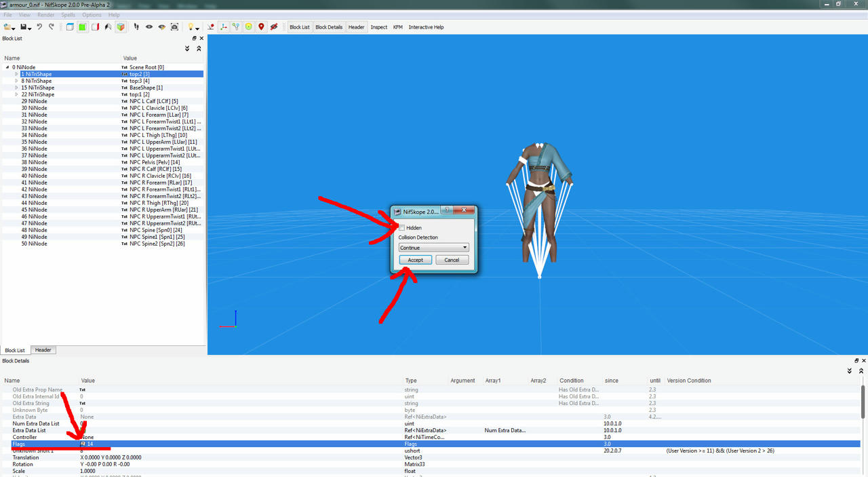Click the dialog's question mark help button
Screen dimensions: 868x477
tap(448, 210)
